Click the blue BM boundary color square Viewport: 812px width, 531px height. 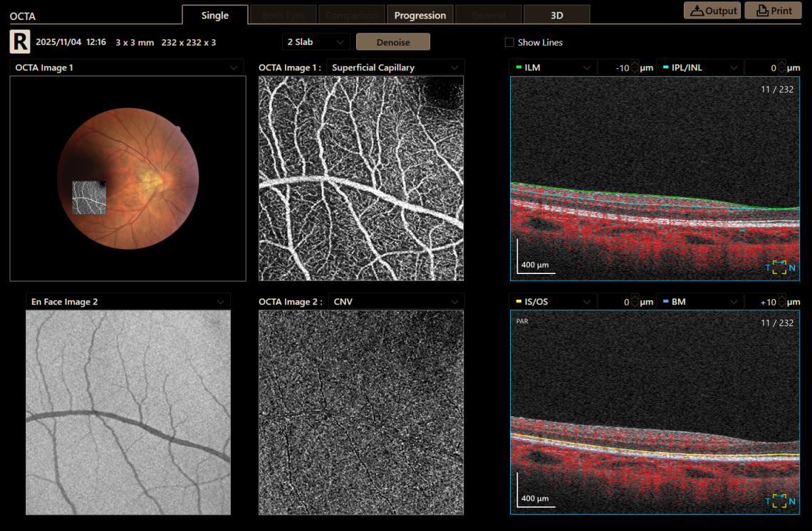(x=665, y=301)
